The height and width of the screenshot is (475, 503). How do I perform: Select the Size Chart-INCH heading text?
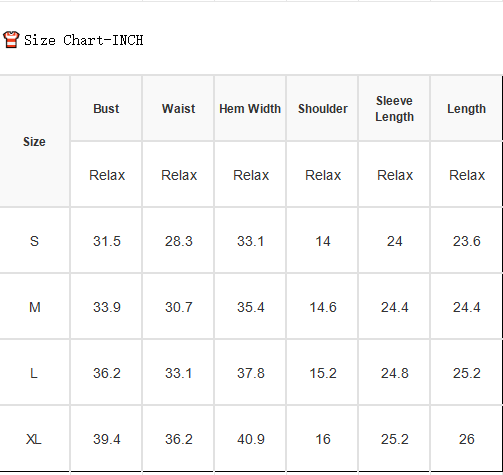pyautogui.click(x=84, y=40)
